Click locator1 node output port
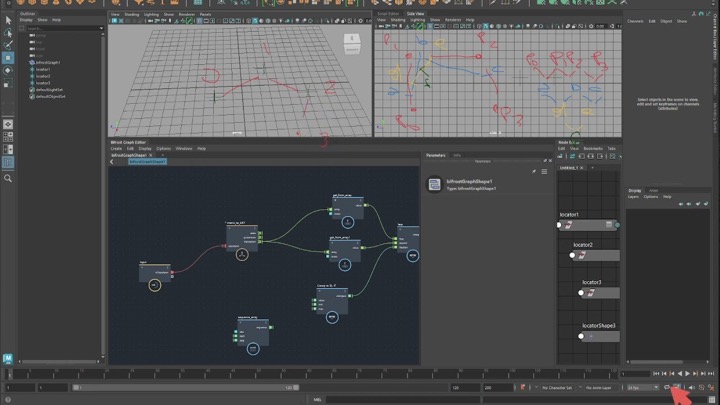 (x=617, y=225)
